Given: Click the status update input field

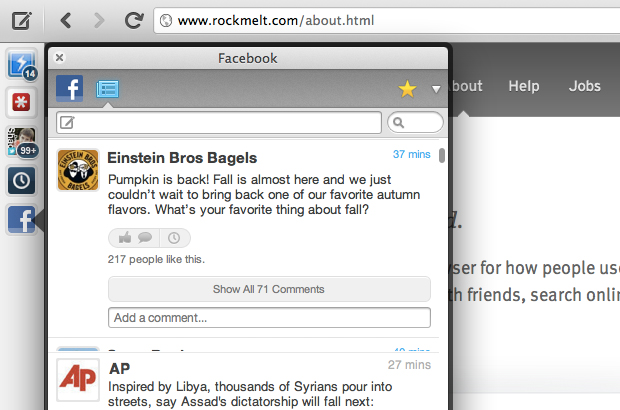Looking at the screenshot, I should tap(219, 123).
